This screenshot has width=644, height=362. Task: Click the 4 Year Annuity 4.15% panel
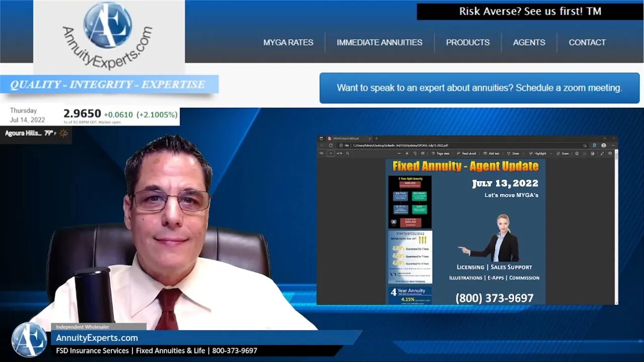pos(410,295)
